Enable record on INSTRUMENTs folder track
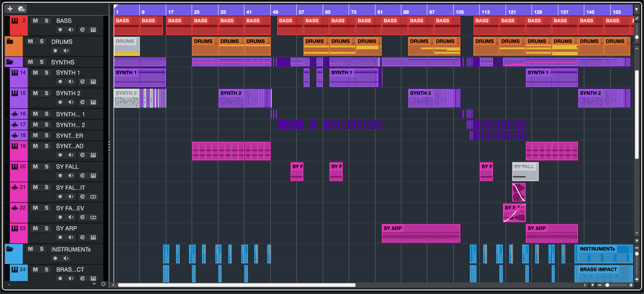The height and width of the screenshot is (294, 644). coord(55,258)
